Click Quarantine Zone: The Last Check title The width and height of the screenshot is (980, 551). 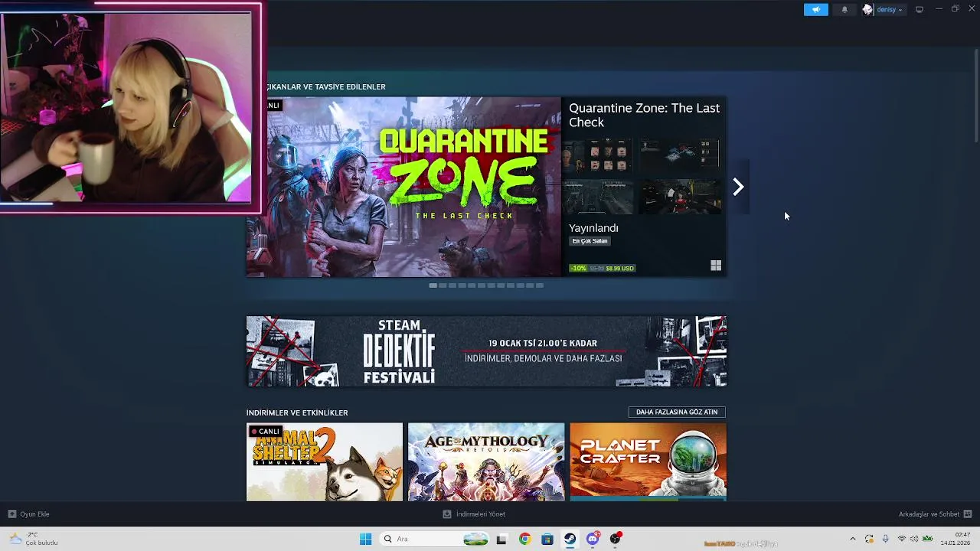(x=644, y=115)
